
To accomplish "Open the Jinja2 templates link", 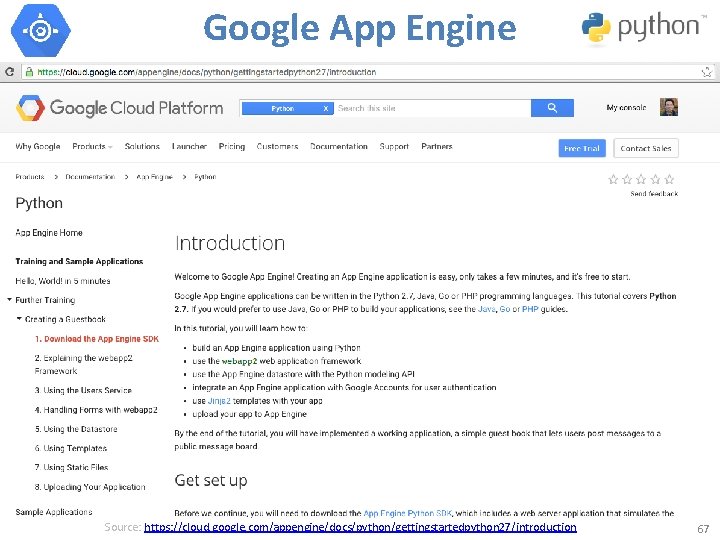I will point(219,401).
